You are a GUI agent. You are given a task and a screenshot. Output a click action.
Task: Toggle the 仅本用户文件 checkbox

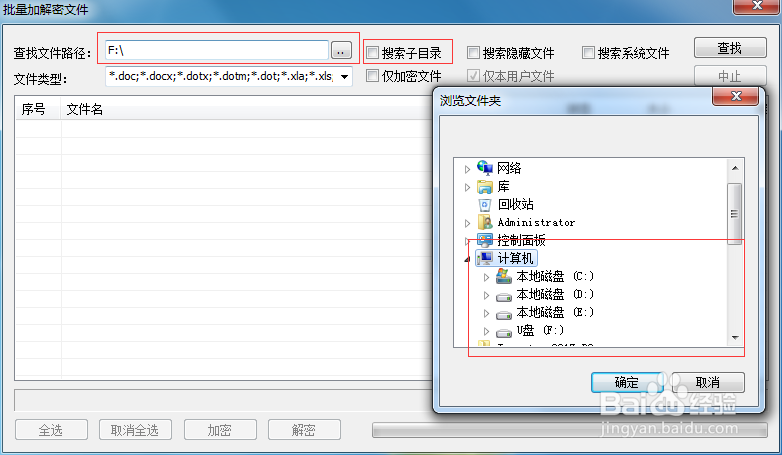tap(473, 76)
